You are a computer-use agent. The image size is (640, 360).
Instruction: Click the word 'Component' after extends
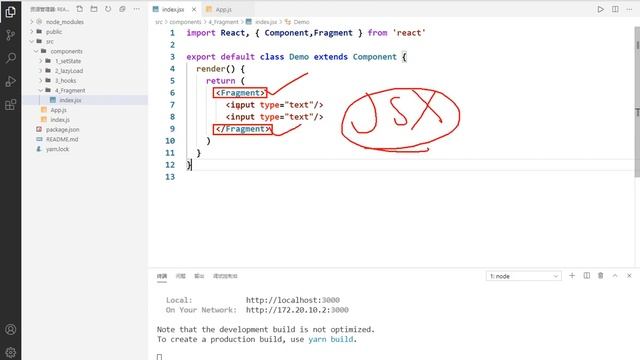(x=374, y=57)
